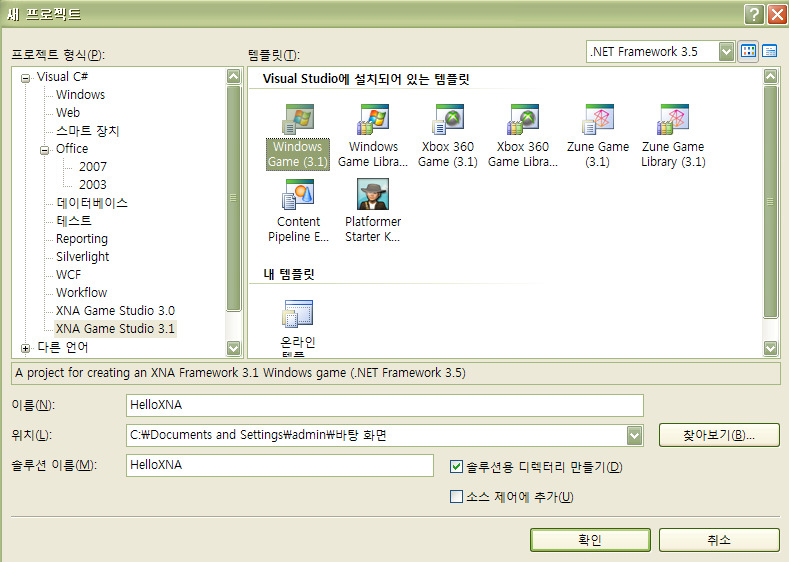Expand the other languages node
Image resolution: width=789 pixels, height=562 pixels.
25,348
